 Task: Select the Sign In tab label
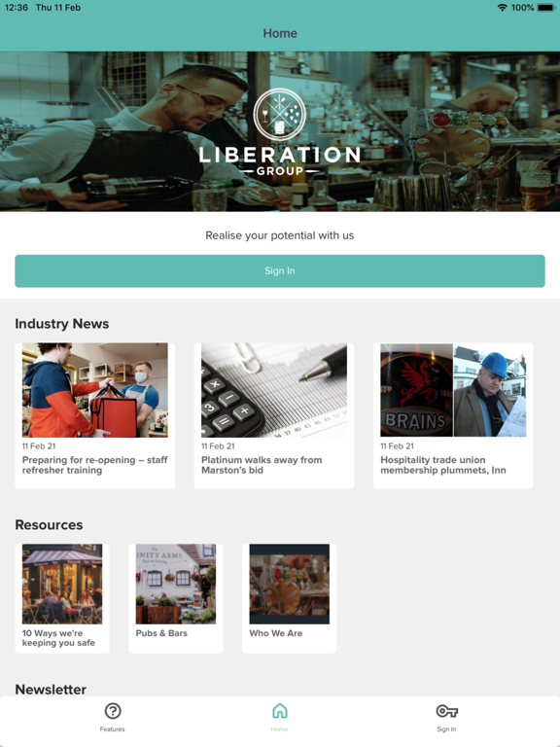click(446, 729)
